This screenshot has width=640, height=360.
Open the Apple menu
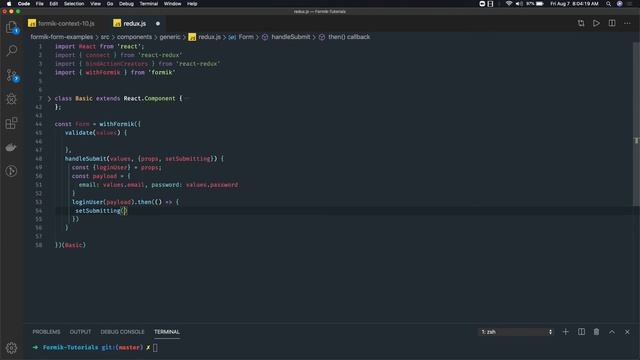point(9,4)
